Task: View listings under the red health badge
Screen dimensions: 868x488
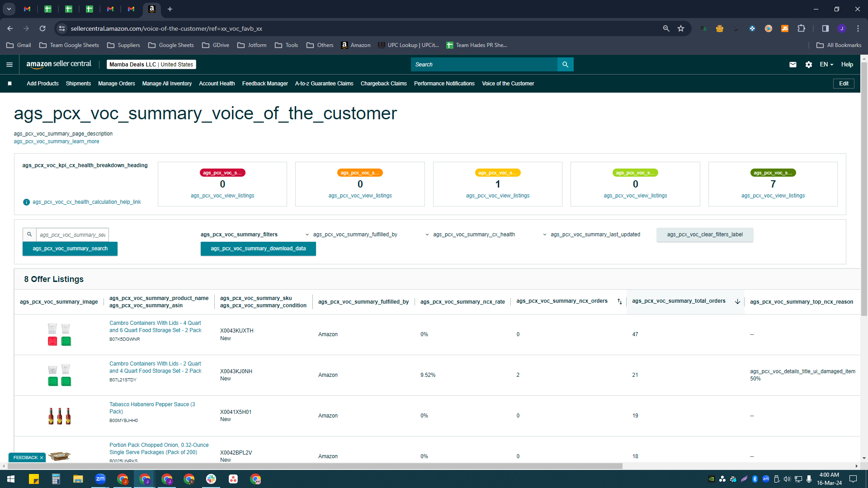Action: pos(222,196)
